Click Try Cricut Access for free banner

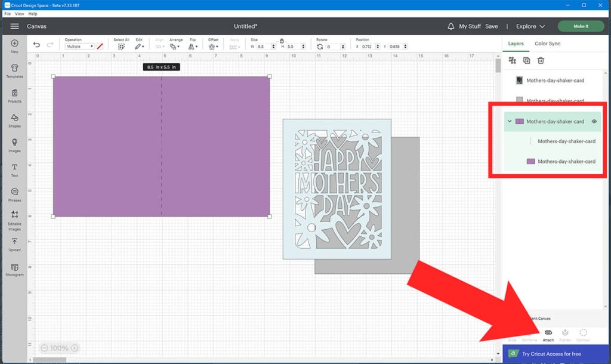555,353
